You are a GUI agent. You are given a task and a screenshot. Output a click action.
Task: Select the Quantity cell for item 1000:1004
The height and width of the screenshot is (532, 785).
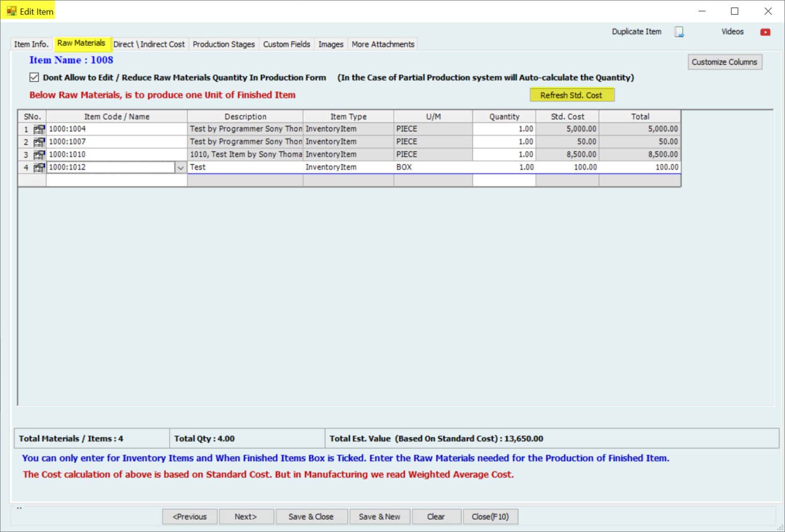[503, 129]
